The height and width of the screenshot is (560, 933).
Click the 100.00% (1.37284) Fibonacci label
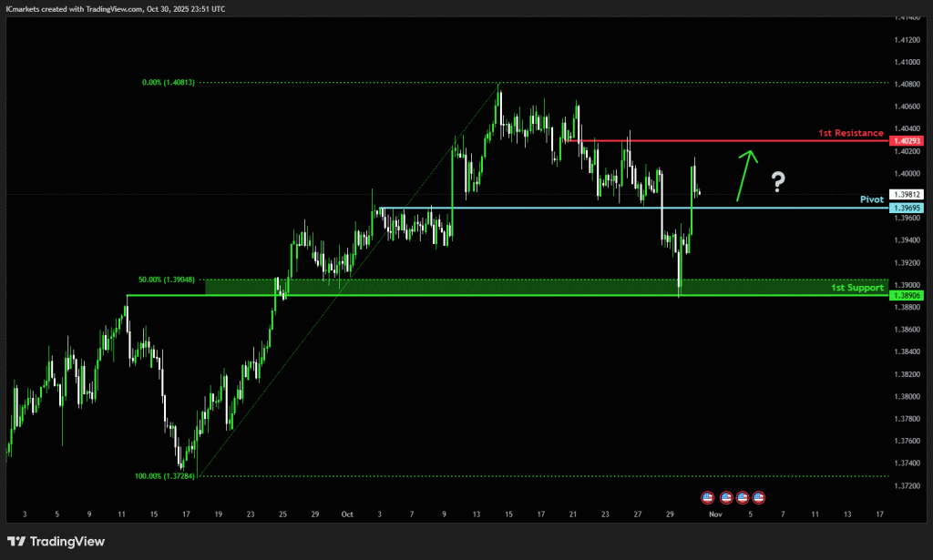click(x=166, y=476)
